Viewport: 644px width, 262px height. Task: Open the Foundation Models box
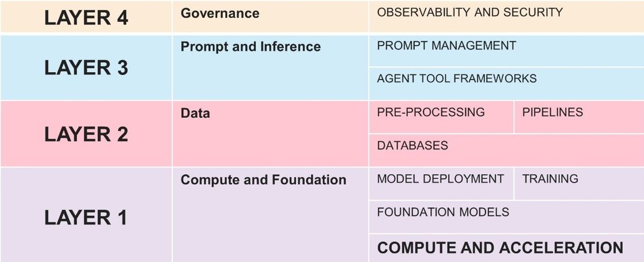click(506, 217)
